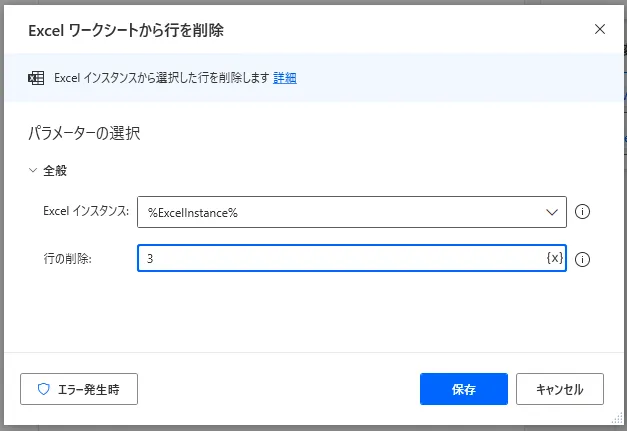Click info icon beside 行の削除 field
This screenshot has width=627, height=431.
[583, 259]
